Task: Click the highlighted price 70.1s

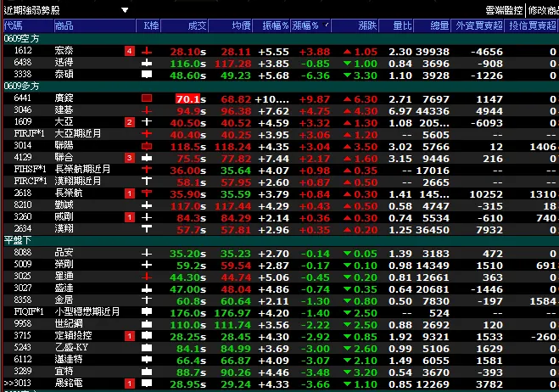Action: tap(190, 98)
